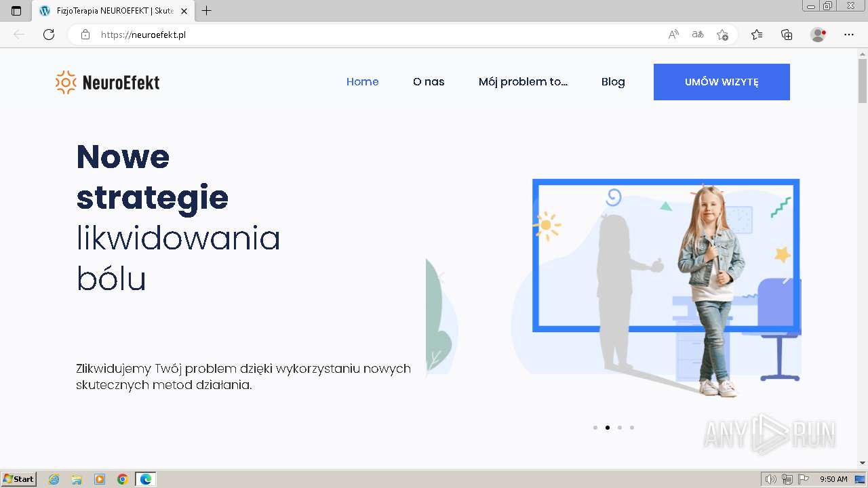Screen dimensions: 868x488
Task: Open the browser profile avatar
Action: [x=818, y=35]
